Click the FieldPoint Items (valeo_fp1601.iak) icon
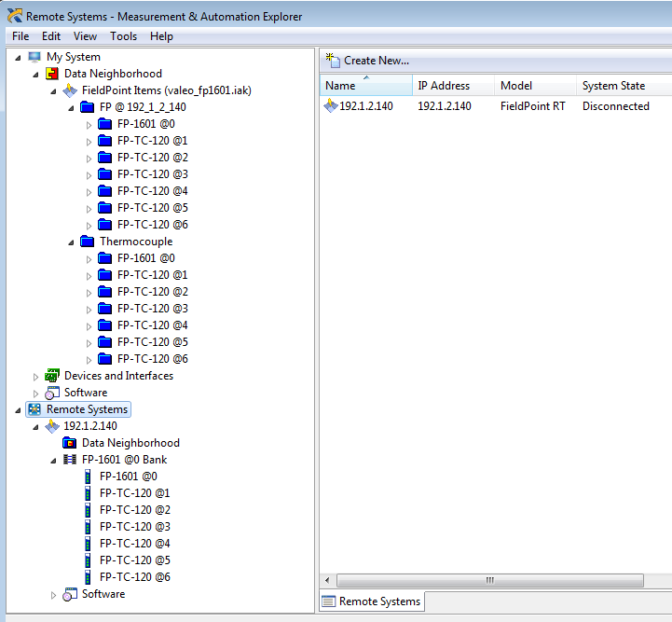672x622 pixels. point(70,90)
